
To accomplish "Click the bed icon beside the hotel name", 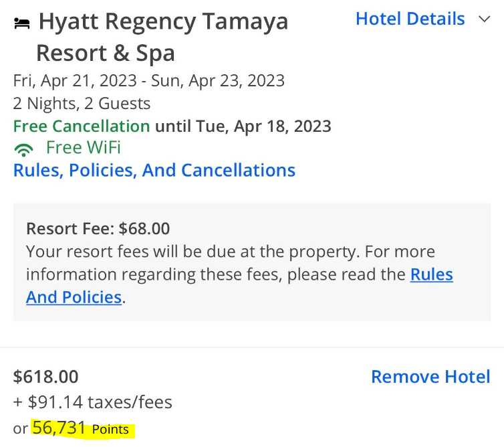I will [22, 23].
